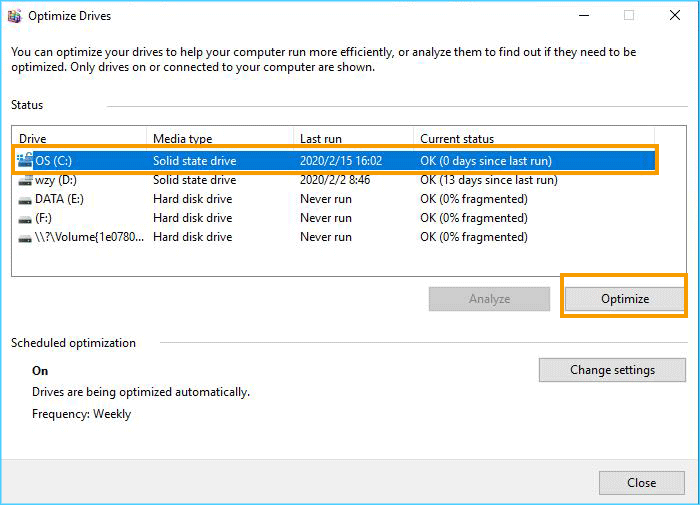Pick the (F:) drive icon

pos(25,218)
